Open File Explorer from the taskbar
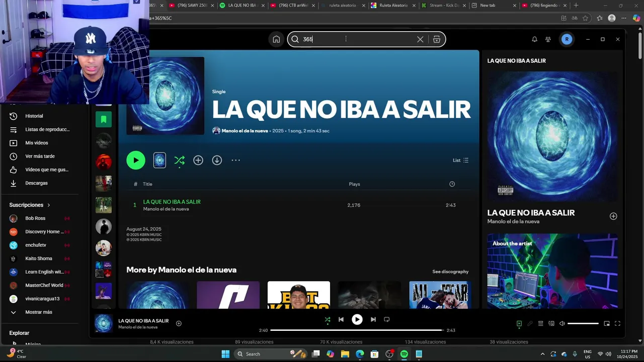This screenshot has height=362, width=644. click(x=345, y=354)
